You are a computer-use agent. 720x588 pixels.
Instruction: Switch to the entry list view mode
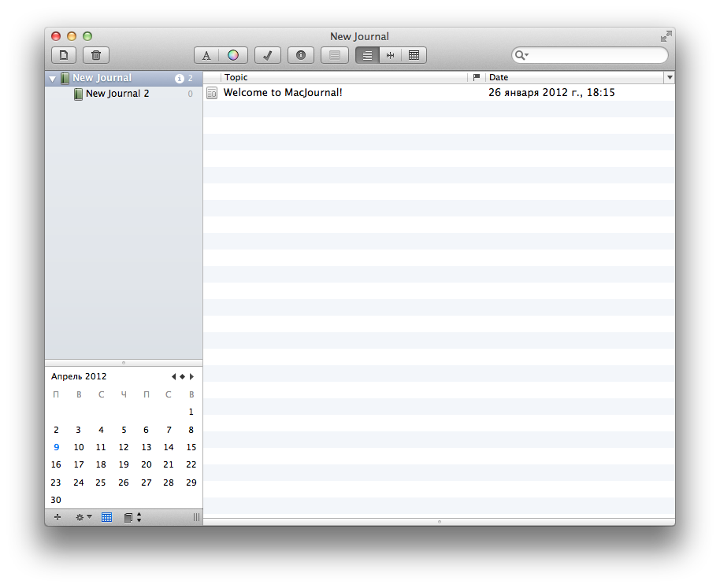click(x=367, y=56)
